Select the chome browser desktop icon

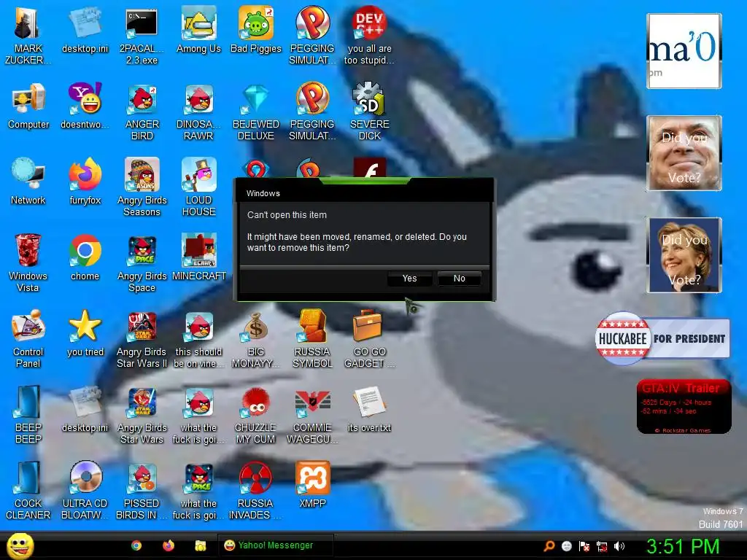85,257
